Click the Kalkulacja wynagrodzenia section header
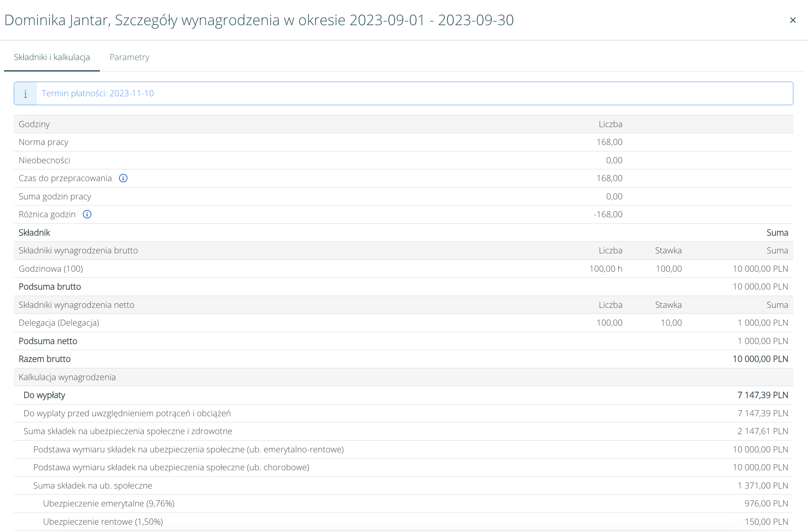 coord(67,377)
